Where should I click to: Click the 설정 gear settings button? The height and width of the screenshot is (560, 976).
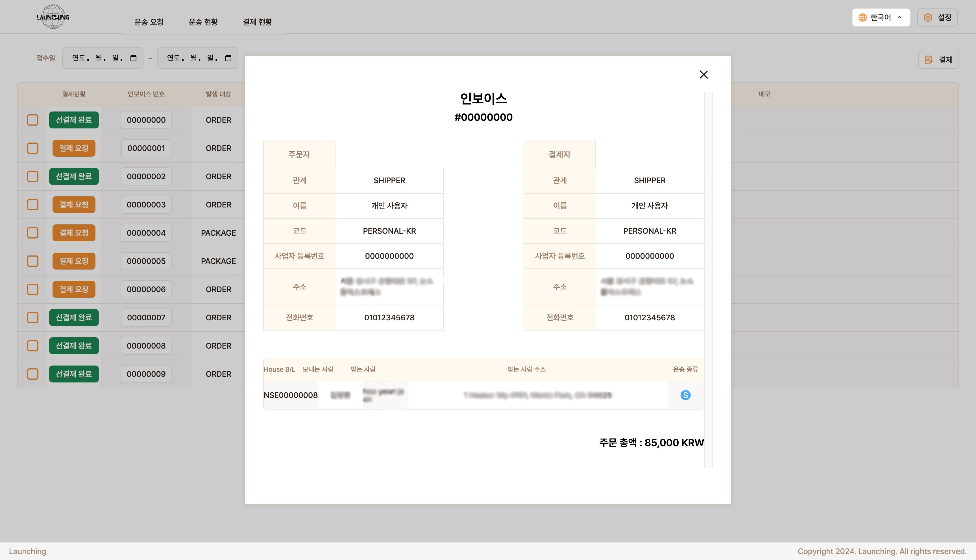(937, 18)
